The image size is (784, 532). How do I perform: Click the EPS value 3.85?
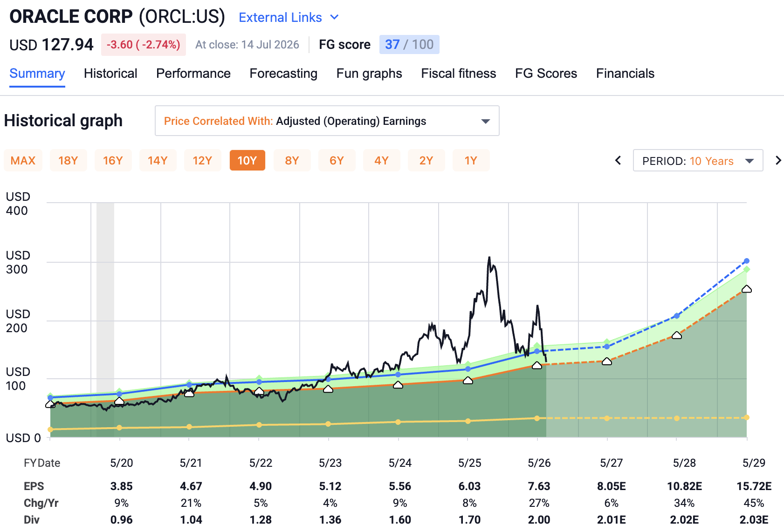[x=122, y=486]
